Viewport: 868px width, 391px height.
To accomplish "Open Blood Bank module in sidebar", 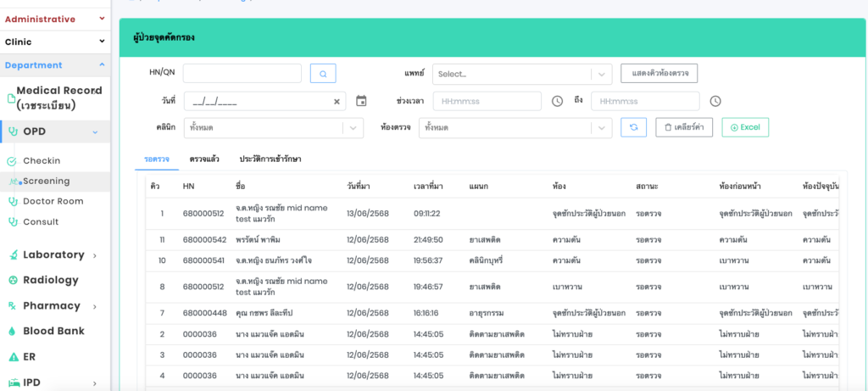I will [x=53, y=331].
